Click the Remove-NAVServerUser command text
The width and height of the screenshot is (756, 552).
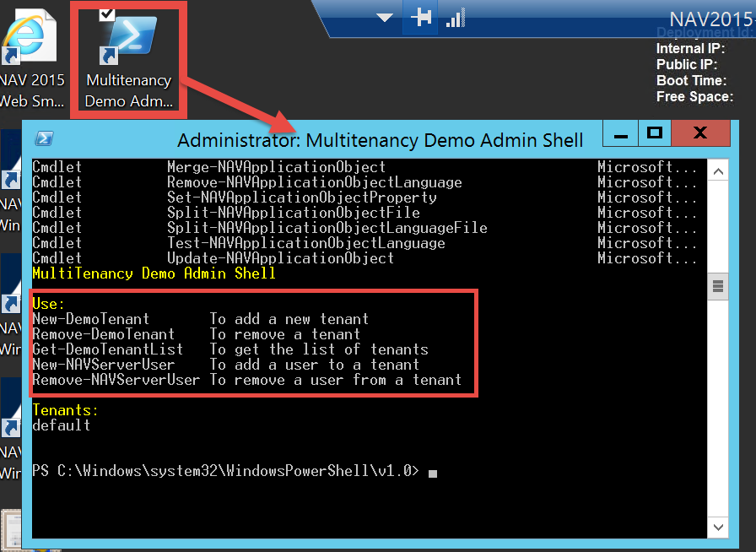tap(116, 380)
